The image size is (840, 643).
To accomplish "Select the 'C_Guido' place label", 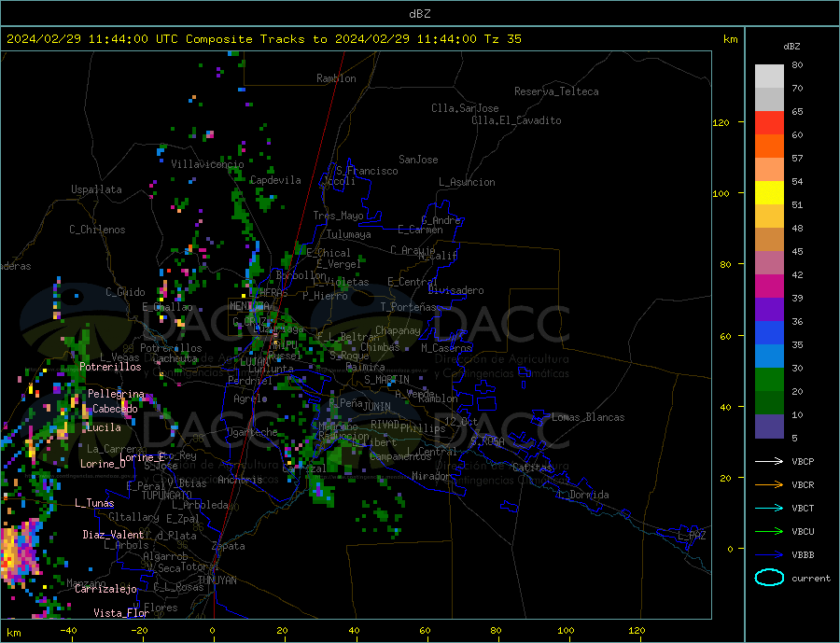I will [125, 292].
